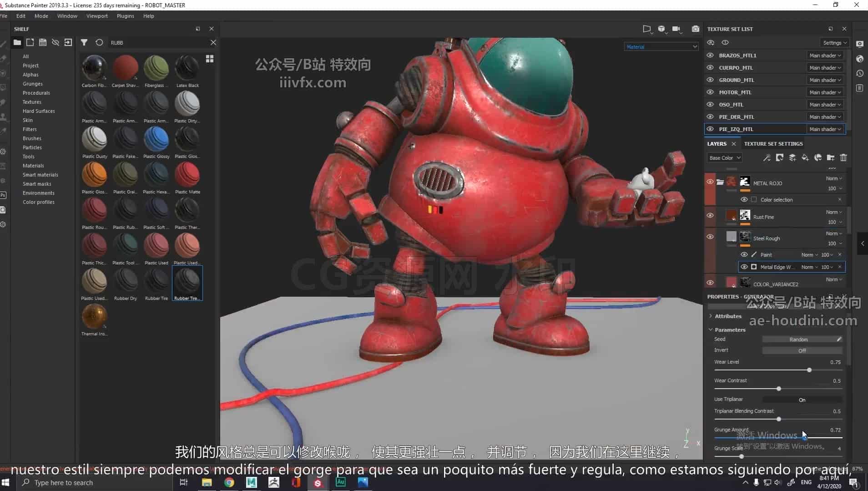This screenshot has height=491, width=868.
Task: Toggle visibility of the GROUND_MTL texture set
Action: pos(710,80)
